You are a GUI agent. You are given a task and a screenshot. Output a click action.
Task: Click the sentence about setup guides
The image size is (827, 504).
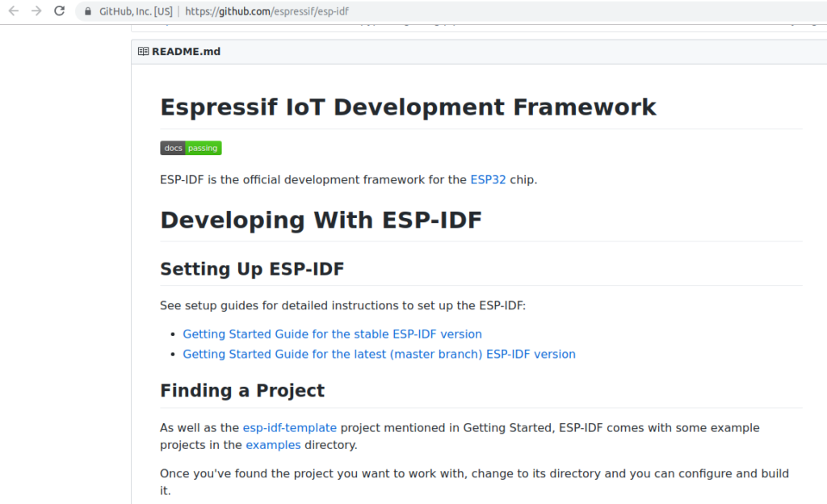tap(342, 306)
